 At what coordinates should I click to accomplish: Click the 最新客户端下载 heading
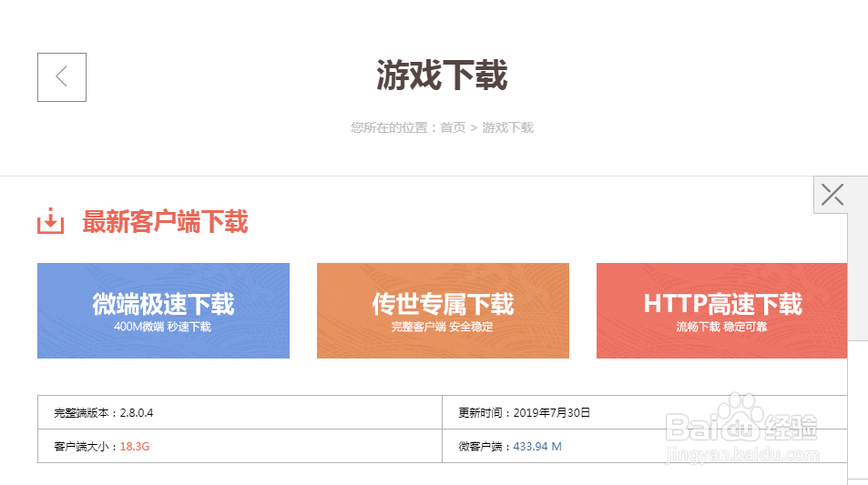click(165, 221)
